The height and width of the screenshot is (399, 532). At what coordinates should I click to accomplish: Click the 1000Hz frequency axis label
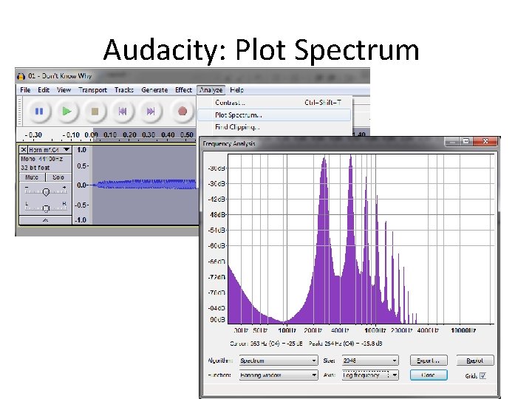click(x=375, y=330)
